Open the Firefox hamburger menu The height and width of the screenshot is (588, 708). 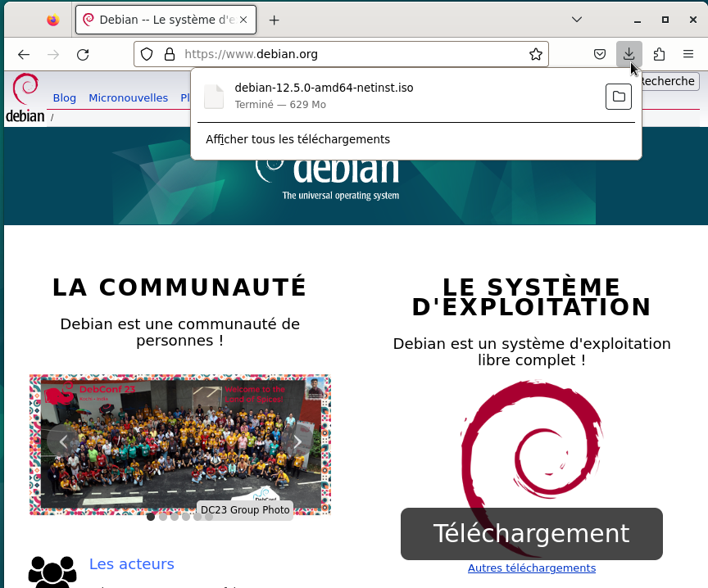(x=688, y=55)
